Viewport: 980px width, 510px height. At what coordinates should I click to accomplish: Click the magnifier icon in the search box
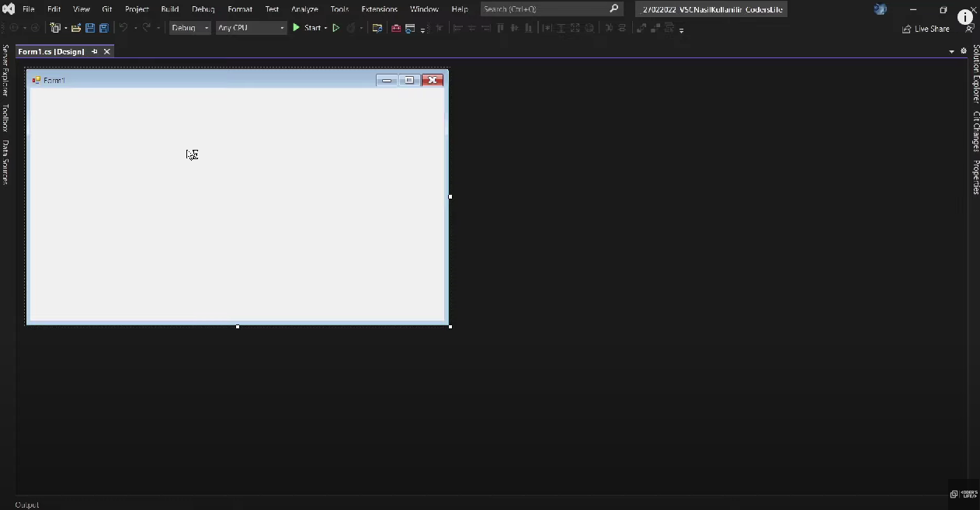click(x=614, y=9)
